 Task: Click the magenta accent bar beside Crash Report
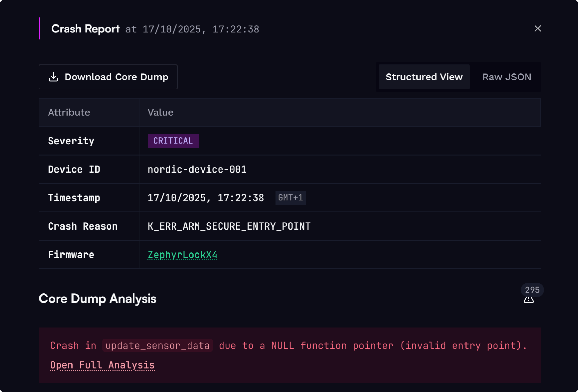click(39, 29)
